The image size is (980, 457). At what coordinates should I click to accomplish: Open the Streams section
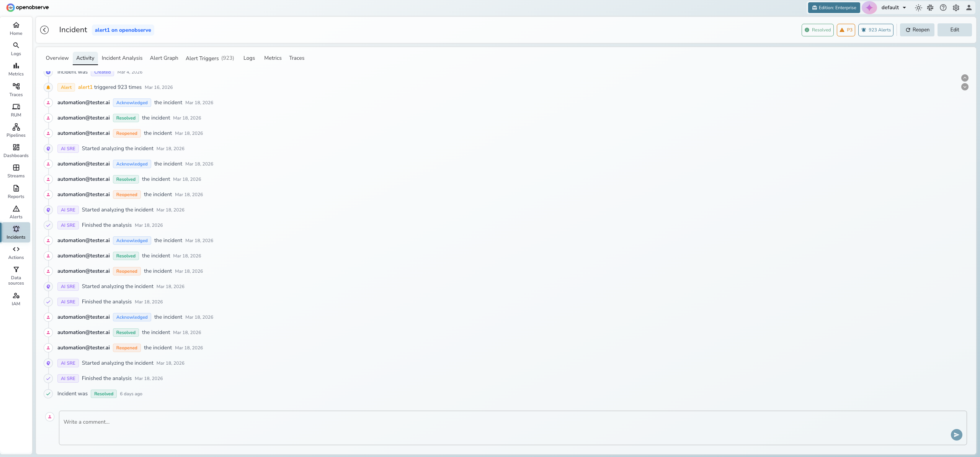pyautogui.click(x=16, y=171)
